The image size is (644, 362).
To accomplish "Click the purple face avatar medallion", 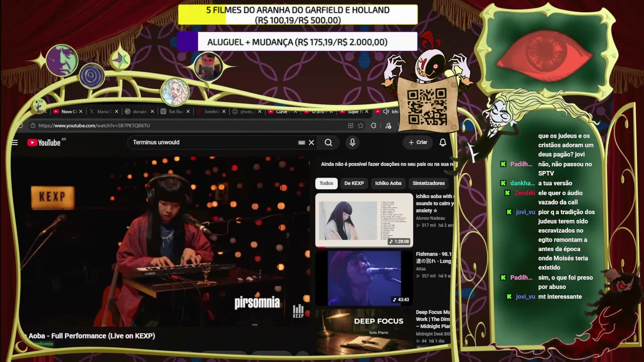I will (x=62, y=60).
